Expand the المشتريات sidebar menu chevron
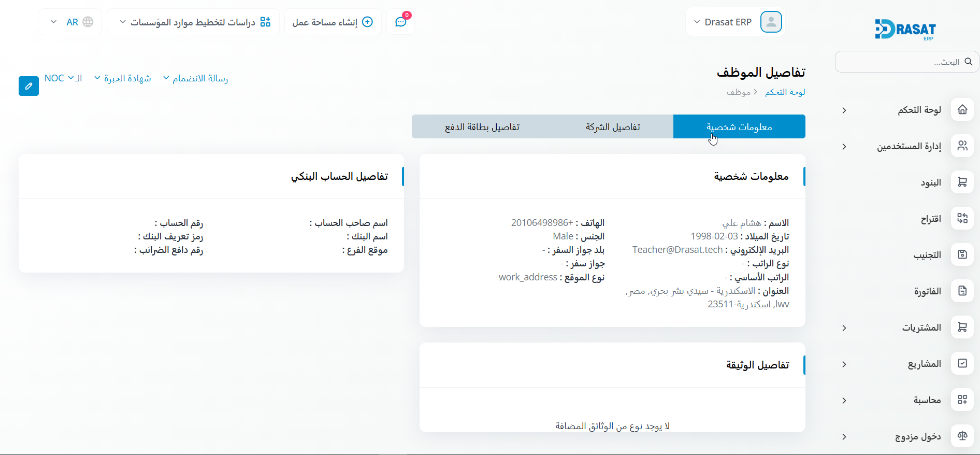 tap(844, 328)
